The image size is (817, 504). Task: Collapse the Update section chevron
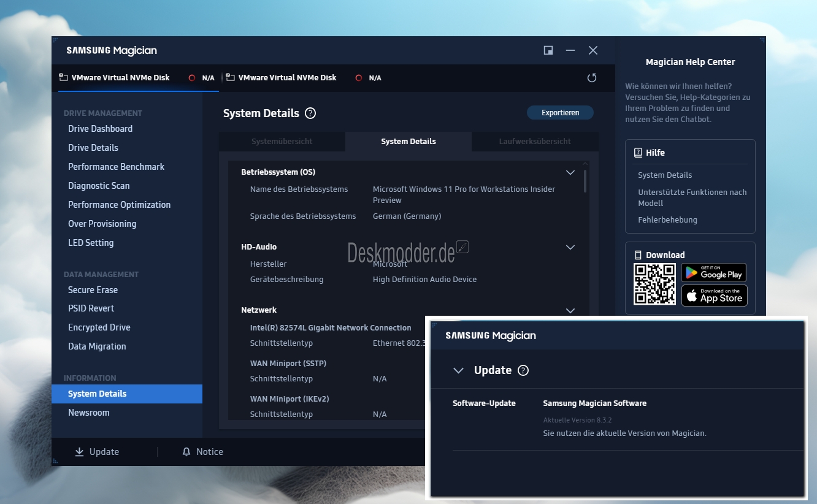coord(458,370)
